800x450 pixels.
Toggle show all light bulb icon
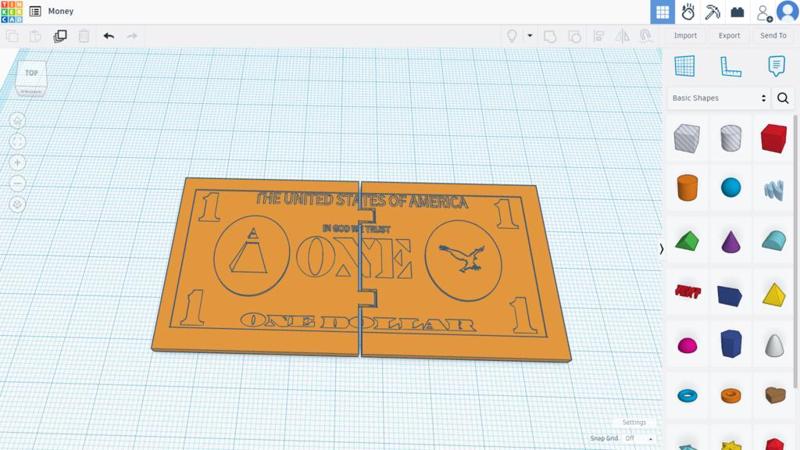point(512,36)
